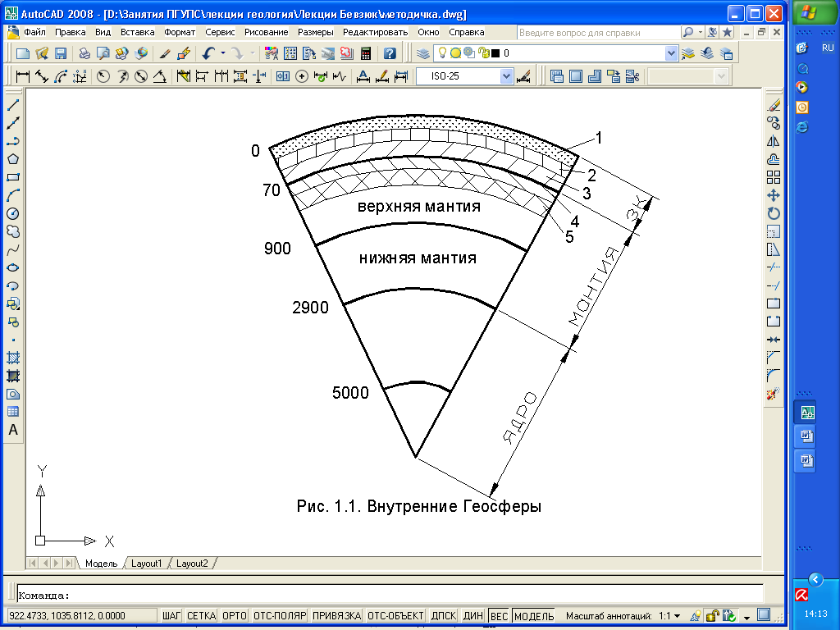The image size is (840, 630).
Task: Toggle ОРТО ortho mode
Action: tap(234, 615)
